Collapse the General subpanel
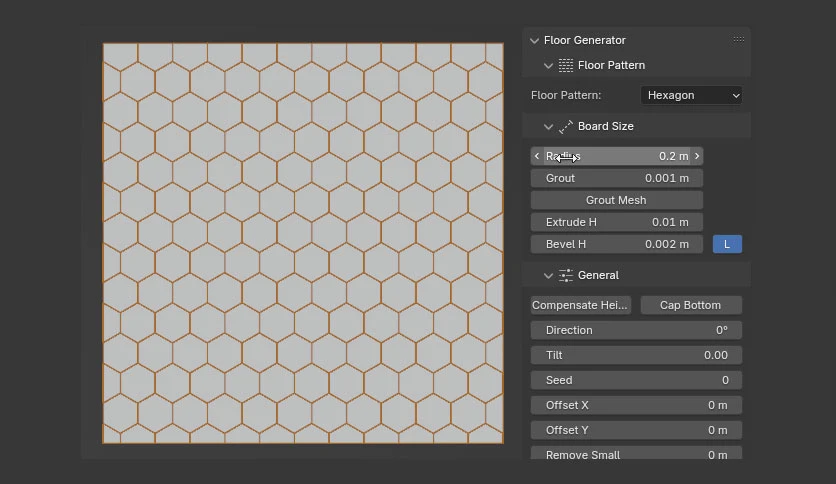 pos(548,276)
